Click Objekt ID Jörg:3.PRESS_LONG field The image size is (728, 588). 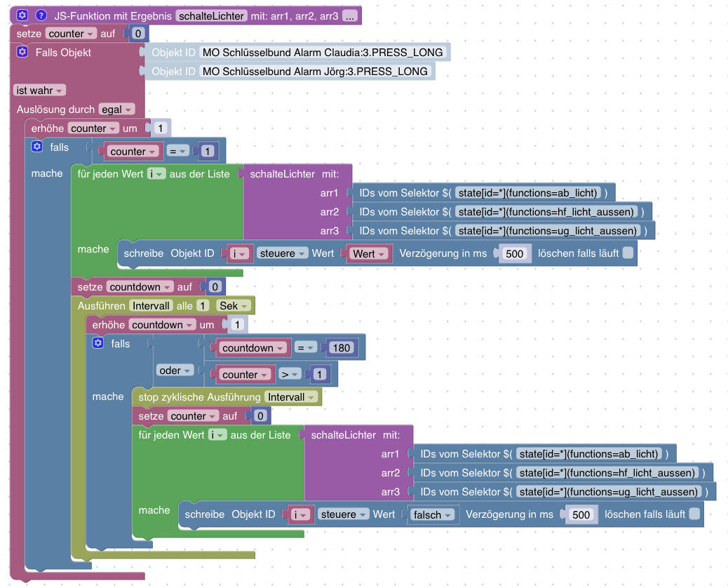(315, 71)
